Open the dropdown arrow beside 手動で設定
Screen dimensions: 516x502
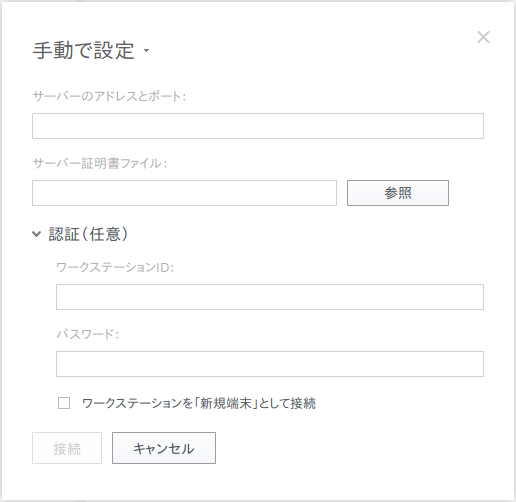pyautogui.click(x=146, y=51)
